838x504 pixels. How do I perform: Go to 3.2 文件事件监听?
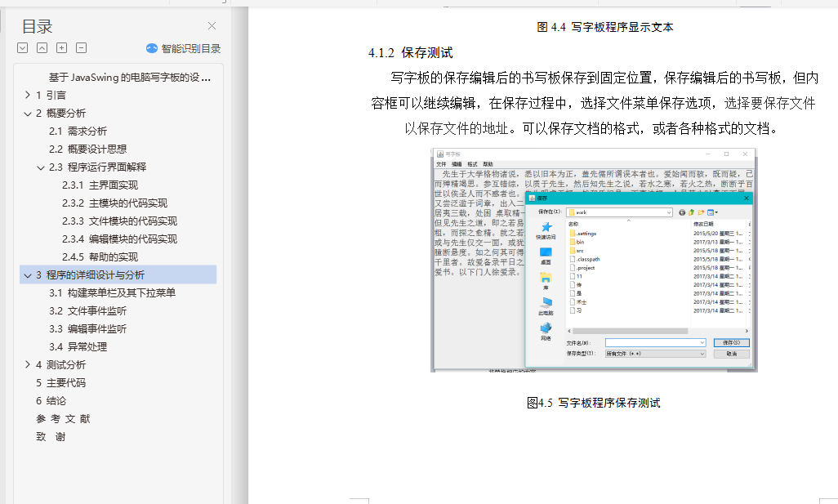click(x=87, y=311)
